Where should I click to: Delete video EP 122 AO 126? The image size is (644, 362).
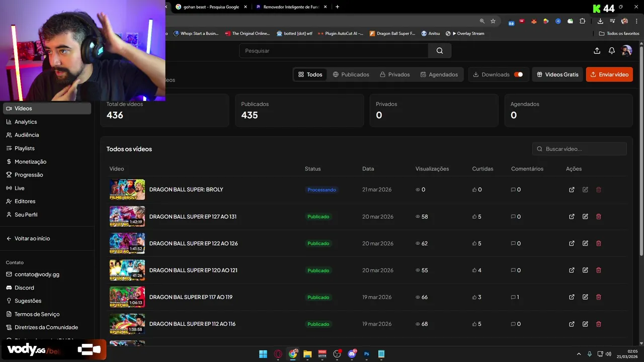[x=599, y=243]
